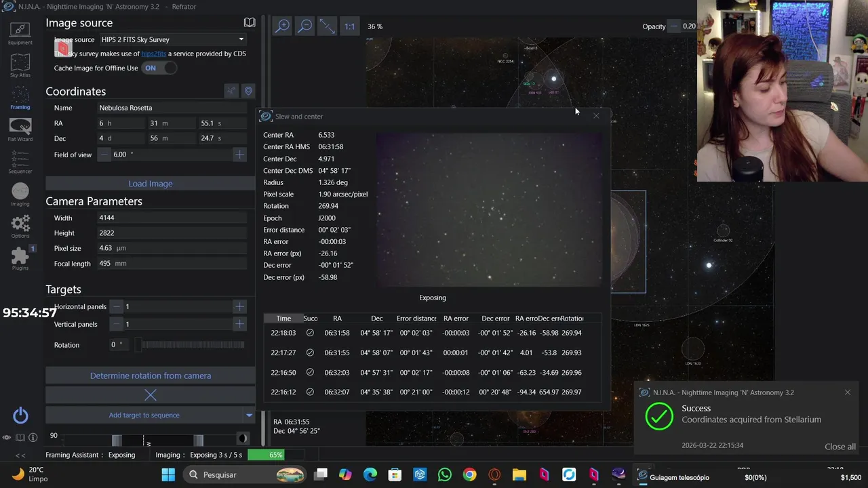Select the 22:16:12 plate solve row
868x488 pixels.
tap(432, 392)
